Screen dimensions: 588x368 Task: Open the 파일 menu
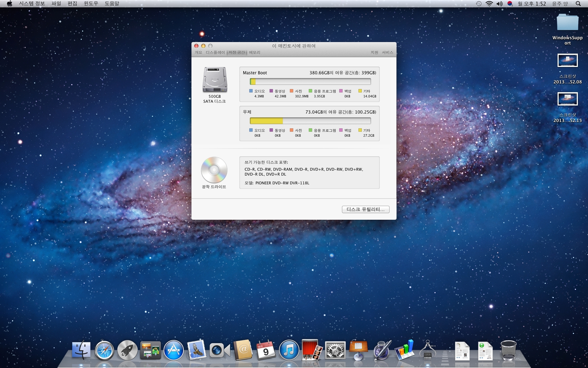pyautogui.click(x=56, y=4)
